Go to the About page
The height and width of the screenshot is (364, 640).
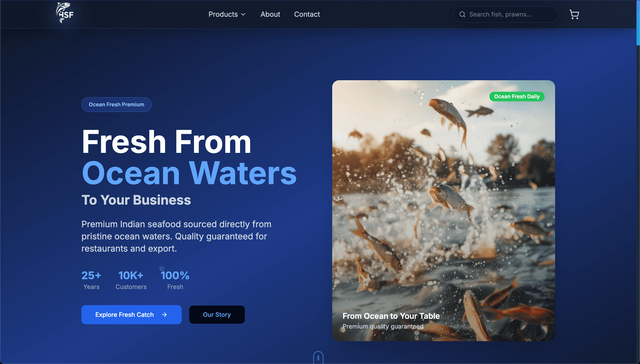pos(270,14)
